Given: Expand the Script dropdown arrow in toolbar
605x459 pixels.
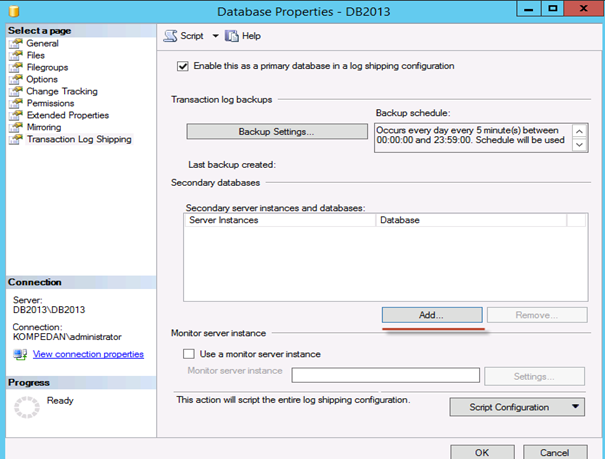Looking at the screenshot, I should [213, 36].
